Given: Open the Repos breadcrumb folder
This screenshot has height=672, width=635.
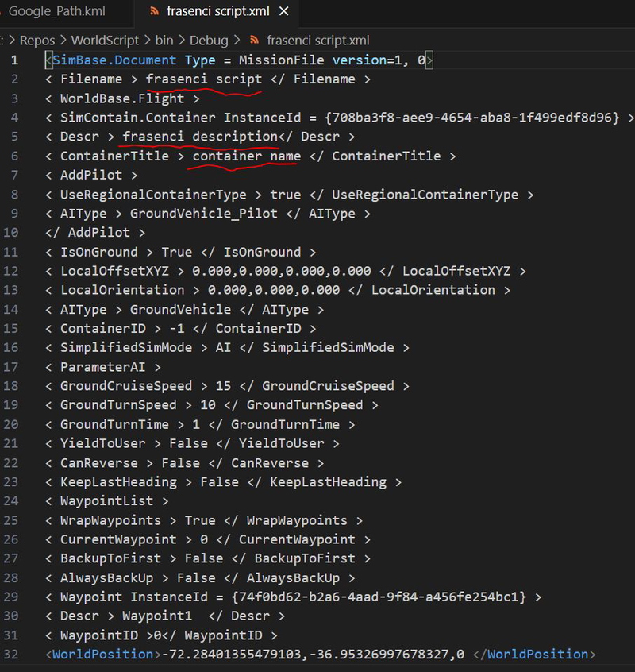Looking at the screenshot, I should [x=39, y=40].
